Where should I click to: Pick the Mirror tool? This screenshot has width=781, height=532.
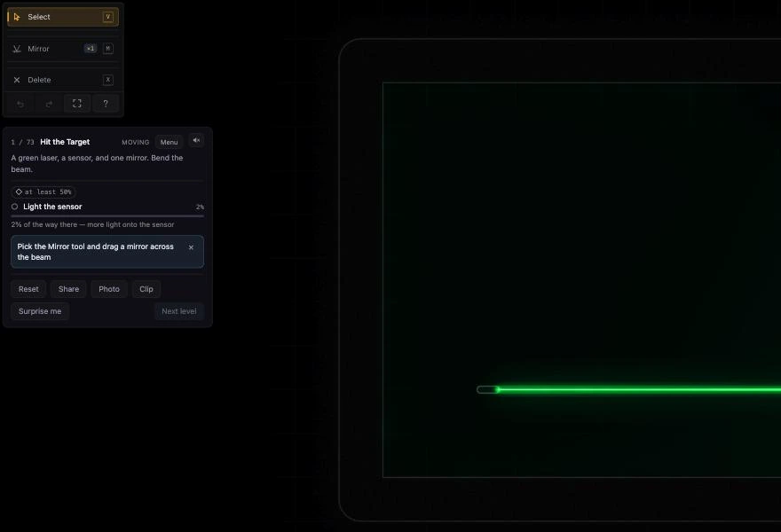[x=63, y=48]
